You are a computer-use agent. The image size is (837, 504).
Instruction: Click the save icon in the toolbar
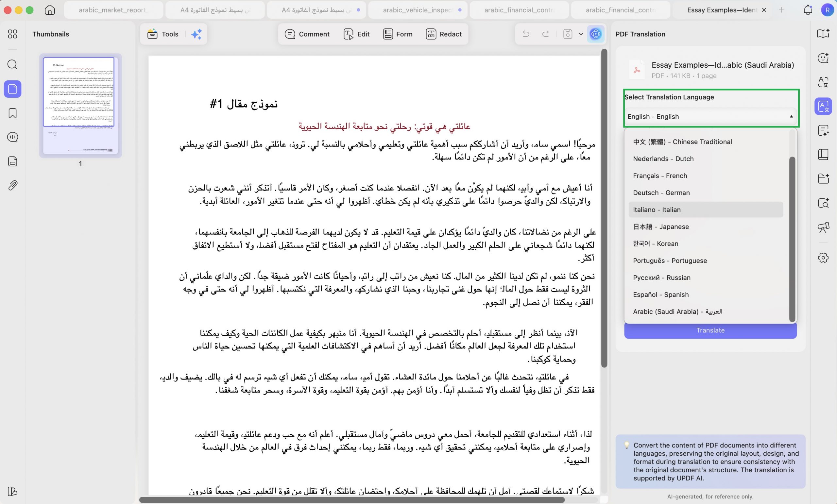pyautogui.click(x=568, y=34)
